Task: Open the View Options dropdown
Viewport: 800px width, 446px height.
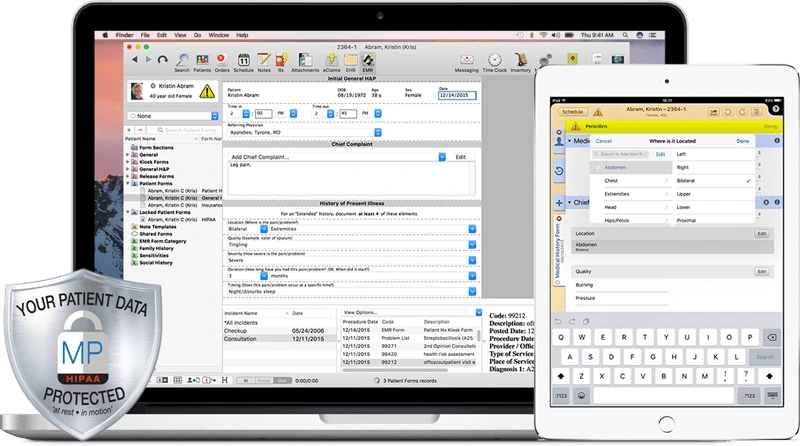Action: pos(478,312)
